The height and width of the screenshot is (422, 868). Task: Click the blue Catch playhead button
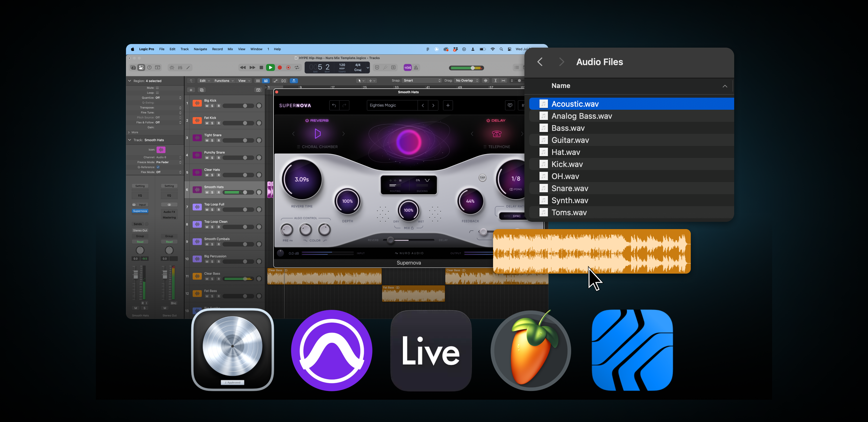(x=294, y=80)
